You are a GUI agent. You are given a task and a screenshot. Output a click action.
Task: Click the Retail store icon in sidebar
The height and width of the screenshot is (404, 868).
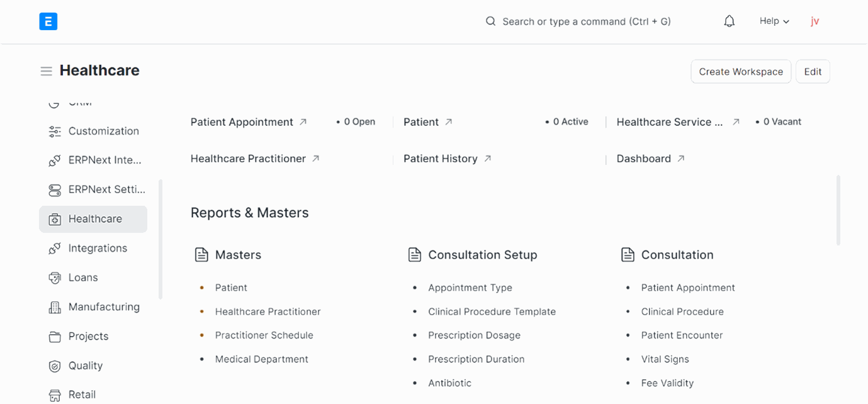55,395
